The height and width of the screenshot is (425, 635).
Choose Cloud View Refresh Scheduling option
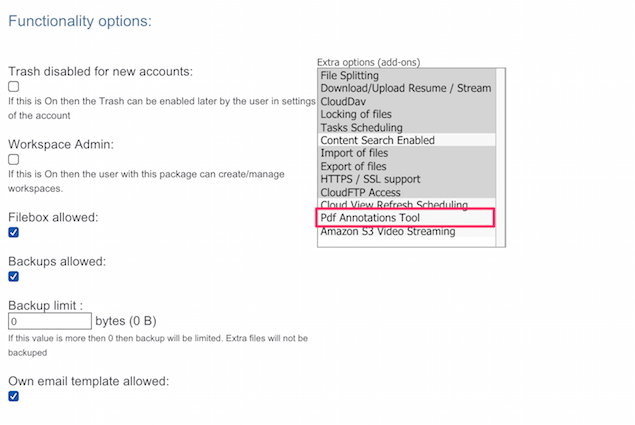point(390,205)
